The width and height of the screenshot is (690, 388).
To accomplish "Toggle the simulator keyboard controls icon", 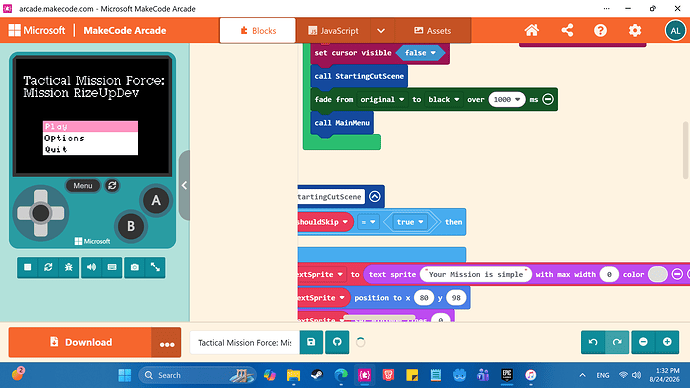I will pos(112,267).
